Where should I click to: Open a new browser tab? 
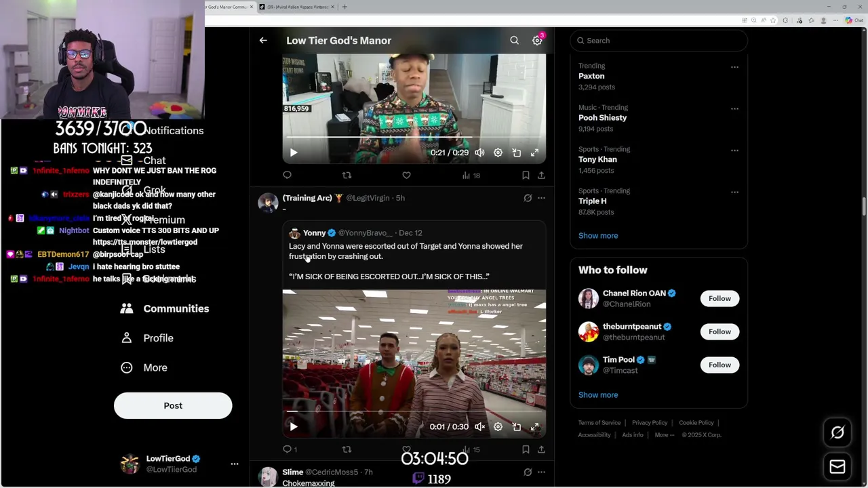(344, 7)
